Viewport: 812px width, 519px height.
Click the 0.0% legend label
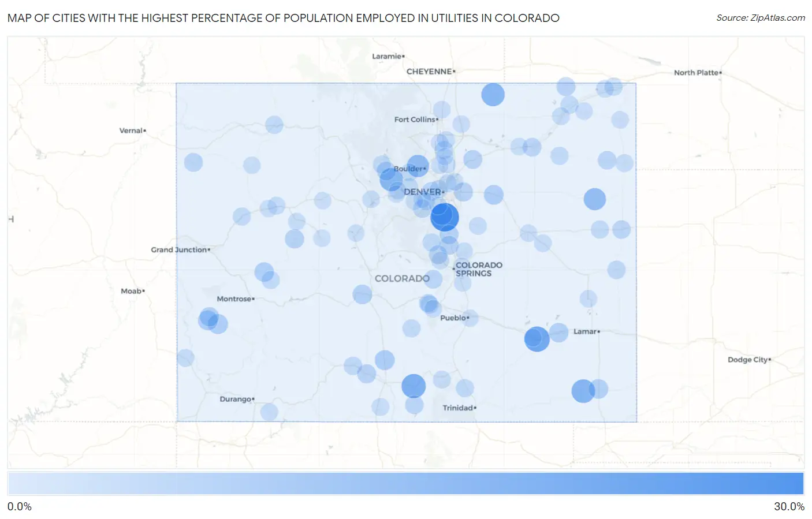20,506
